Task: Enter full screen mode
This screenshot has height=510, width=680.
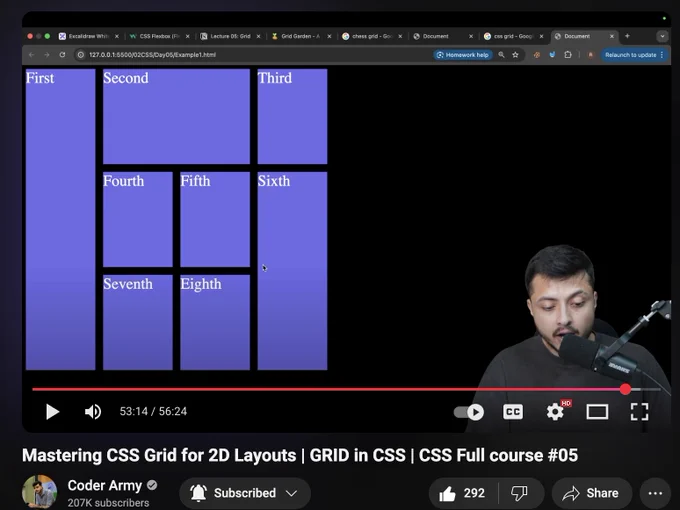Action: click(639, 412)
